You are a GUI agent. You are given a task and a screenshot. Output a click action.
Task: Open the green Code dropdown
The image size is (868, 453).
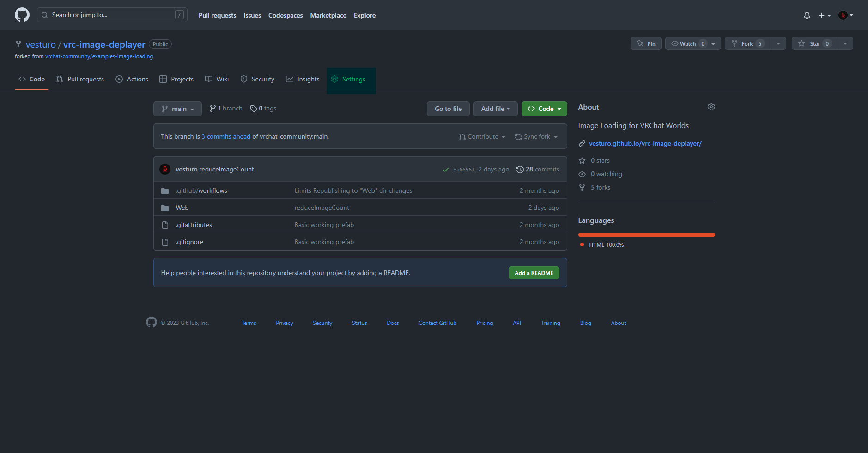pos(544,109)
